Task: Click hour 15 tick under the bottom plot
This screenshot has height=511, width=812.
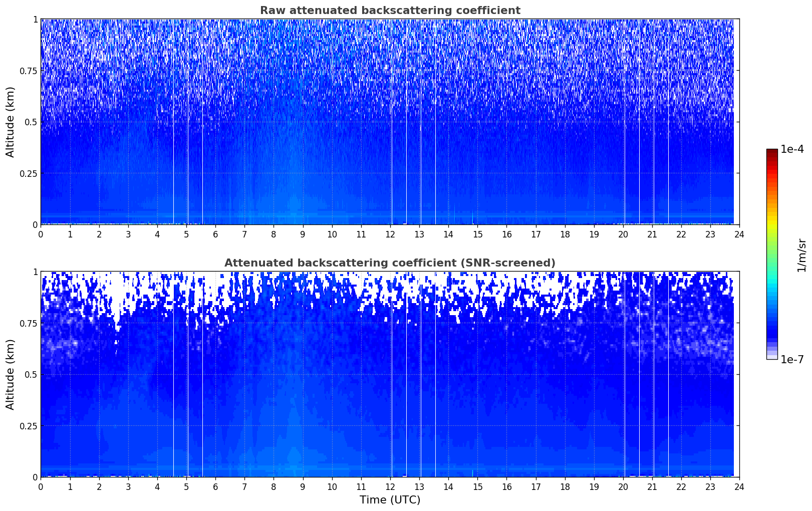Action: (x=477, y=486)
